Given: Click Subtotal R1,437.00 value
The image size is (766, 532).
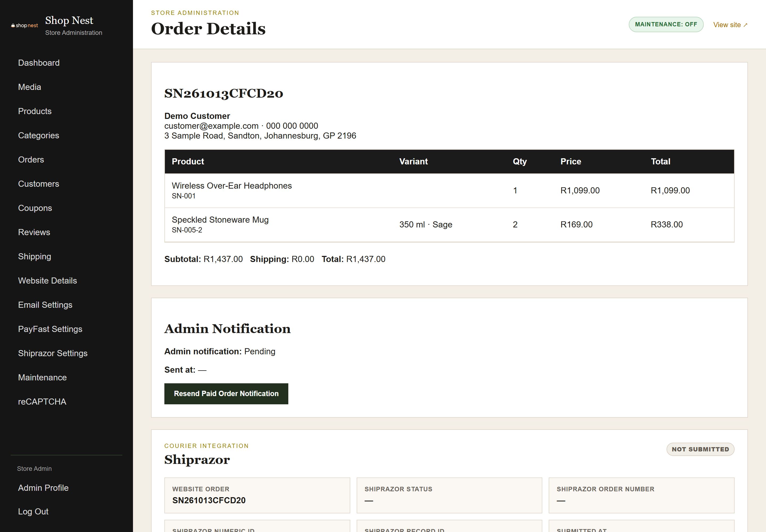Looking at the screenshot, I should tap(223, 259).
